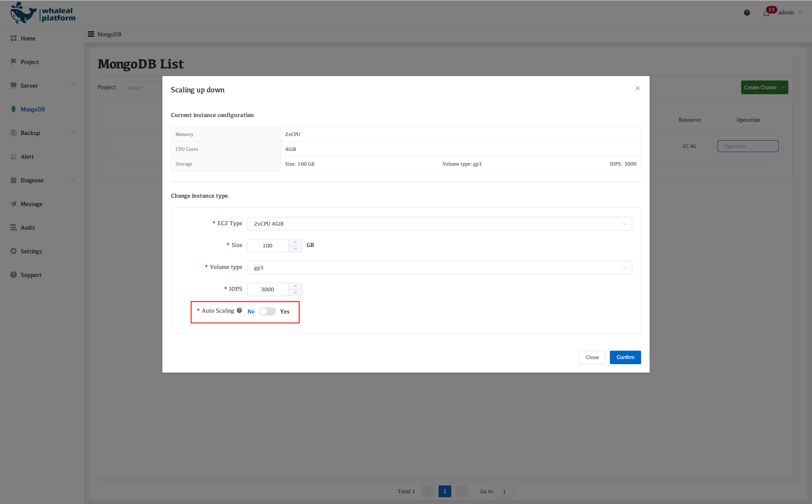Click the Audit sidebar icon
This screenshot has height=504, width=812.
(13, 227)
